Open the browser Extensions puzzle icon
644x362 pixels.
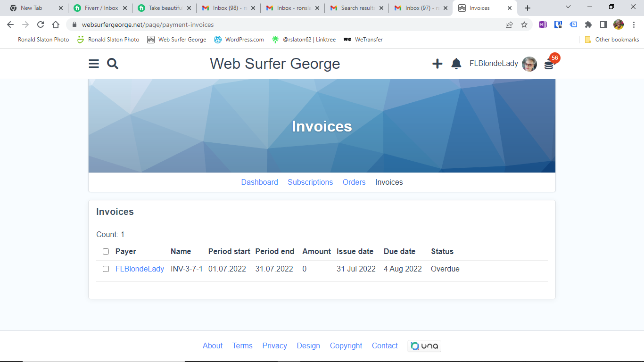pos(588,25)
